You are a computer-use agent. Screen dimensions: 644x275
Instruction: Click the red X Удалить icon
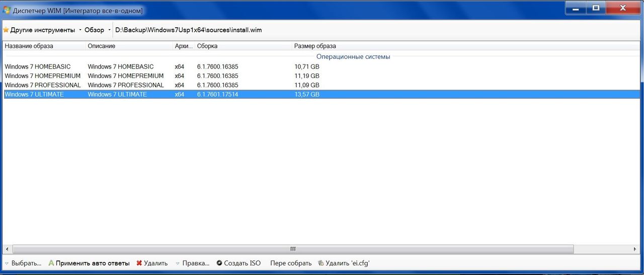[x=139, y=263]
